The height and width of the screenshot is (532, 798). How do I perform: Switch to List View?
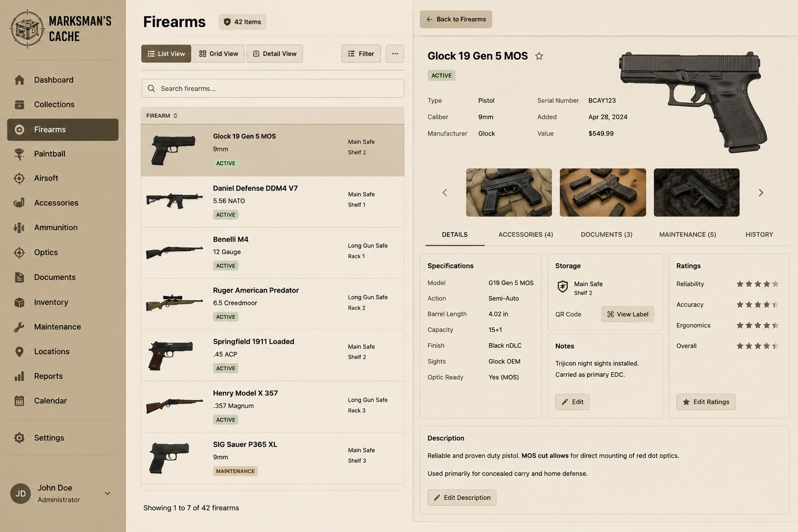tap(166, 54)
